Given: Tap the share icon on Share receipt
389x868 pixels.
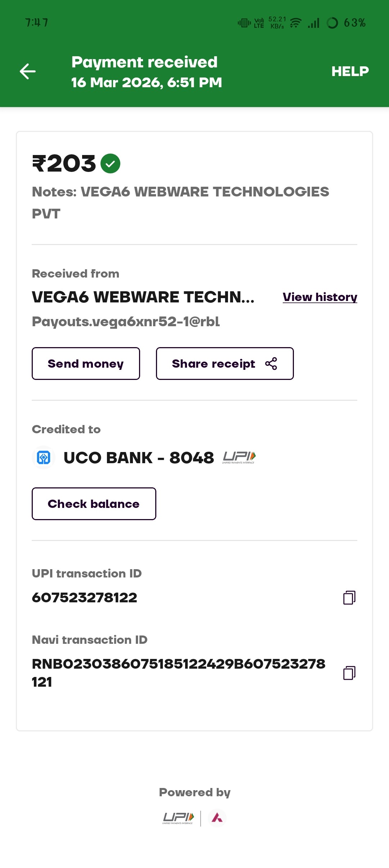Looking at the screenshot, I should pos(271,364).
